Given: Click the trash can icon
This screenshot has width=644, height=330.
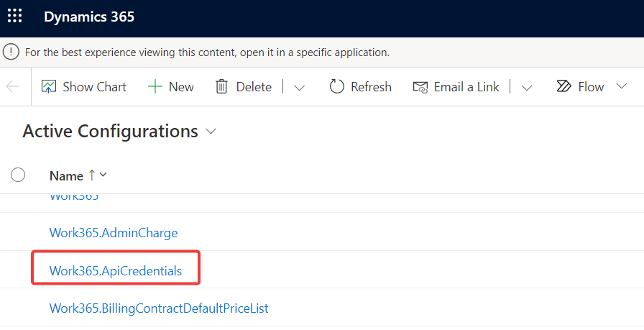Looking at the screenshot, I should click(221, 87).
